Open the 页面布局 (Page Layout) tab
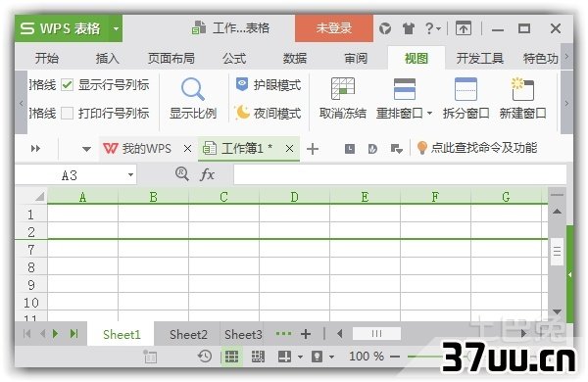 pyautogui.click(x=171, y=58)
